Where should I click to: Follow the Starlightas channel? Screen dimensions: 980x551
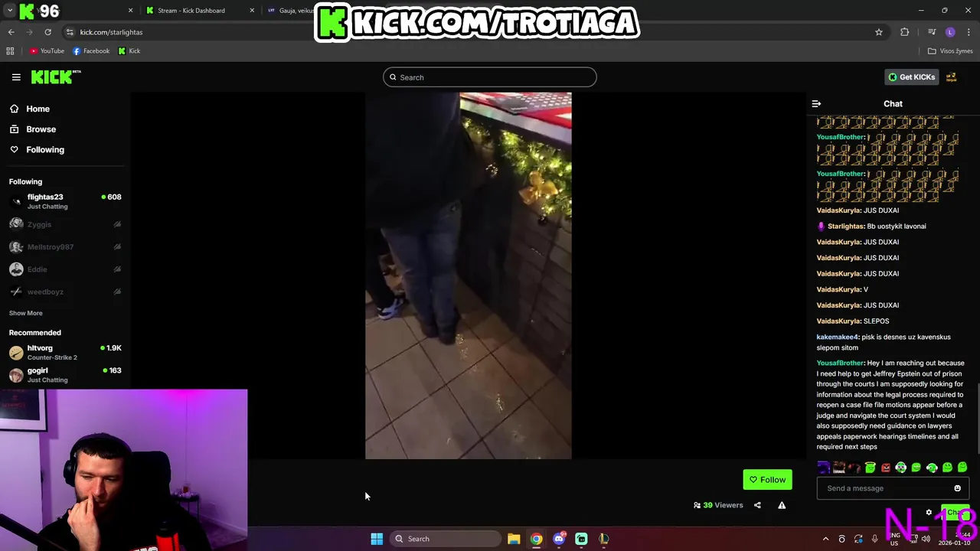coord(767,480)
